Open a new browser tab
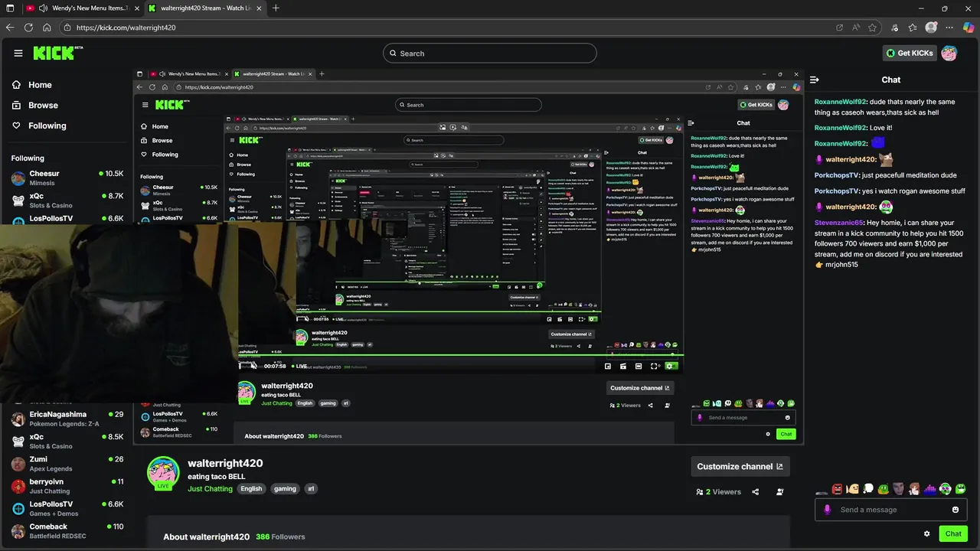Screen dimensions: 980x551 tap(276, 8)
